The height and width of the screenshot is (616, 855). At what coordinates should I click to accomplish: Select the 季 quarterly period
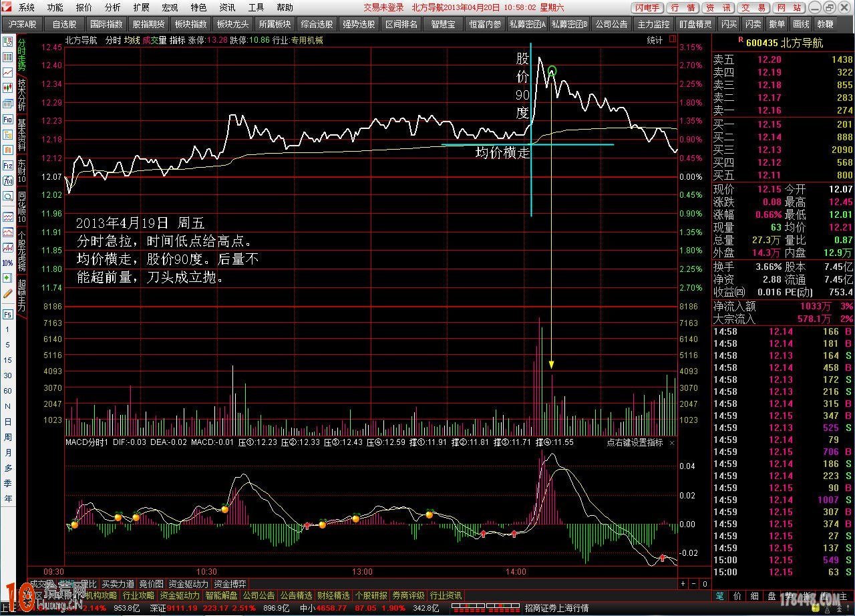pos(8,484)
